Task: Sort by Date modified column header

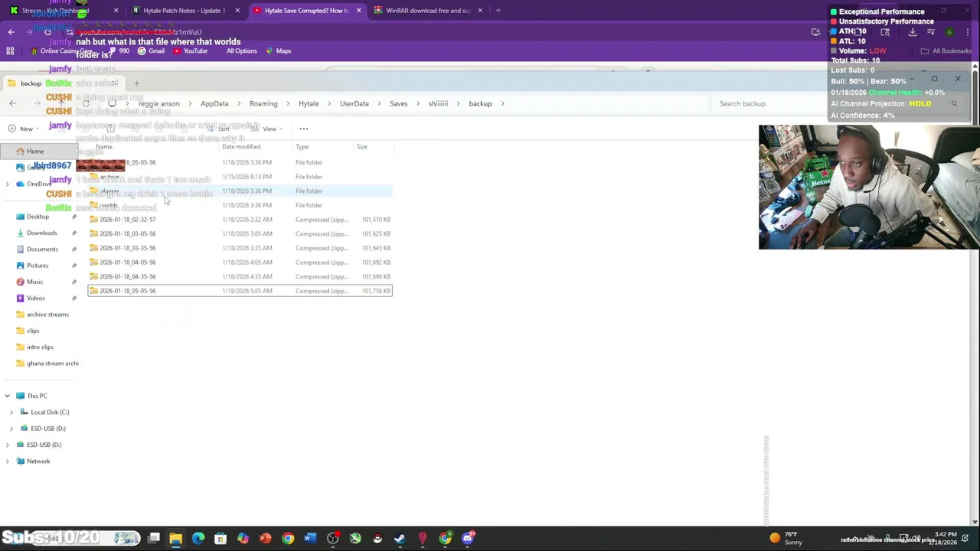Action: pos(241,147)
